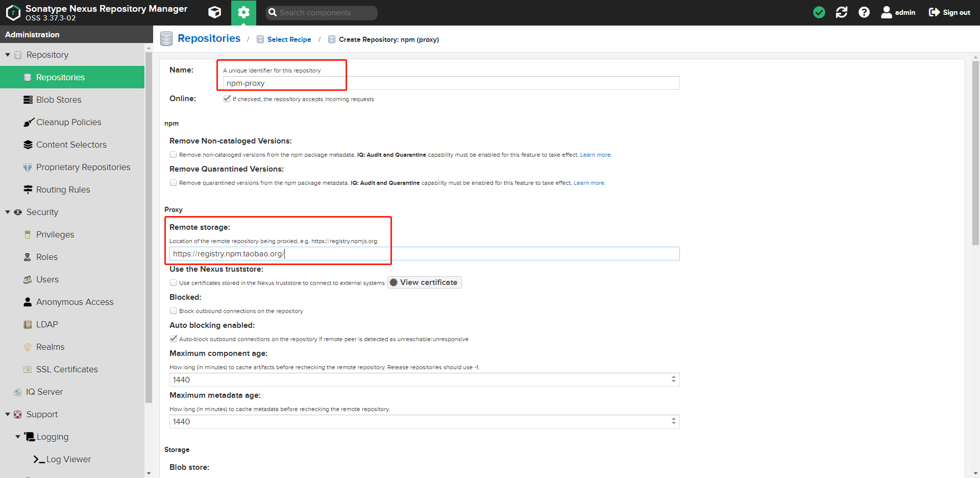Toggle the Auto blocking enabled checkbox

pyautogui.click(x=174, y=339)
